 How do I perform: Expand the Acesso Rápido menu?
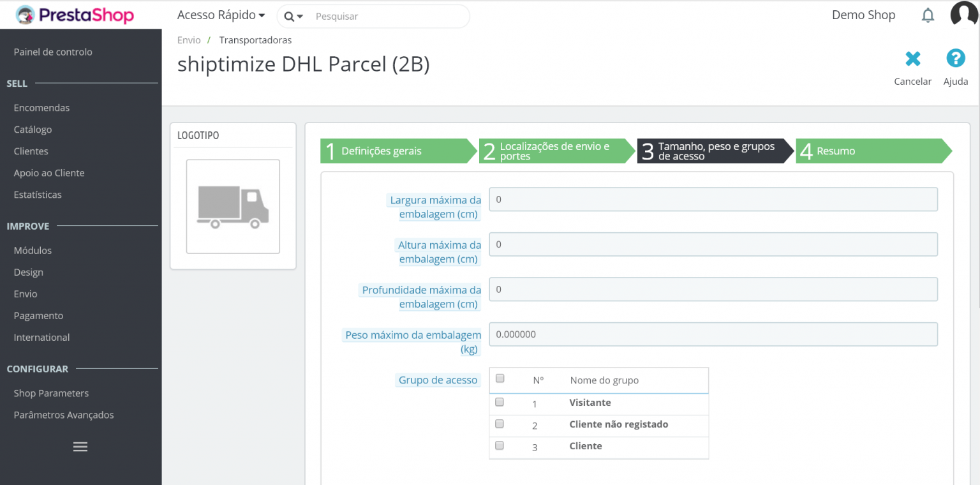coord(221,15)
